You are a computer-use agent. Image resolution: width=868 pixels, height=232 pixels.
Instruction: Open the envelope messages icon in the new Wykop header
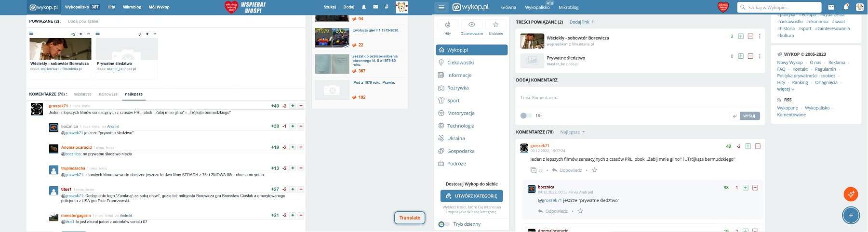coord(831,7)
